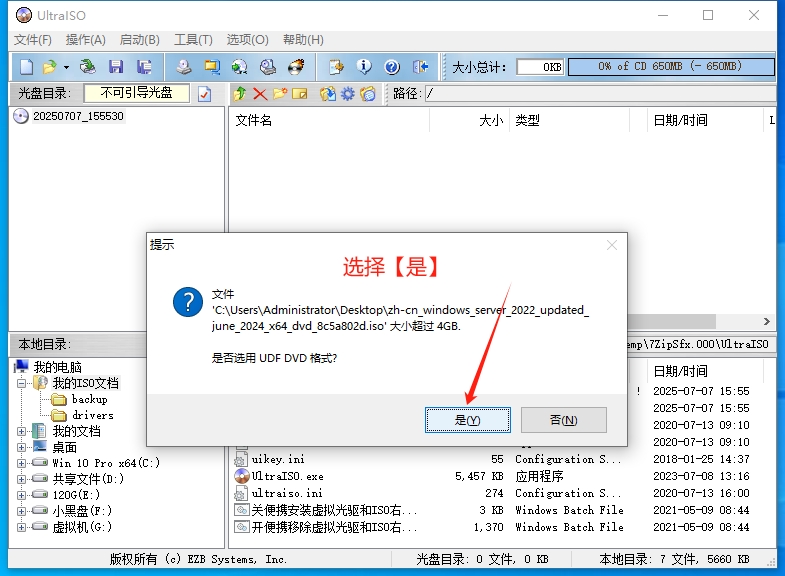Click the 是(Y) button in dialog

pos(468,420)
